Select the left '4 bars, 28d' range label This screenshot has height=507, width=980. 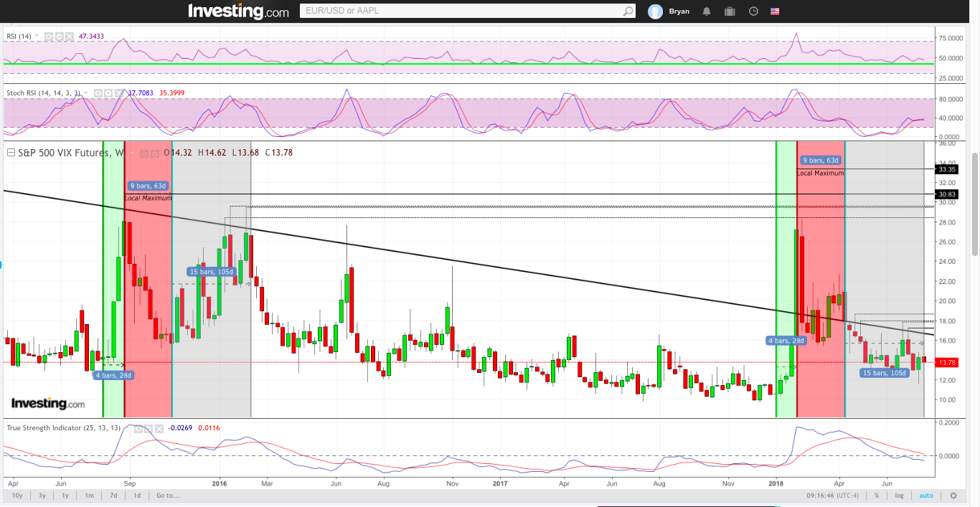pyautogui.click(x=115, y=375)
